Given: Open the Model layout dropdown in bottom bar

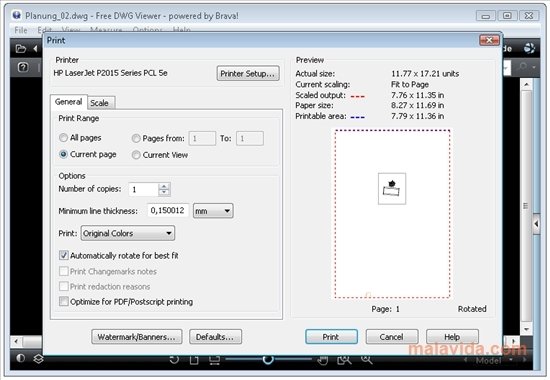Looking at the screenshot, I should [x=511, y=360].
